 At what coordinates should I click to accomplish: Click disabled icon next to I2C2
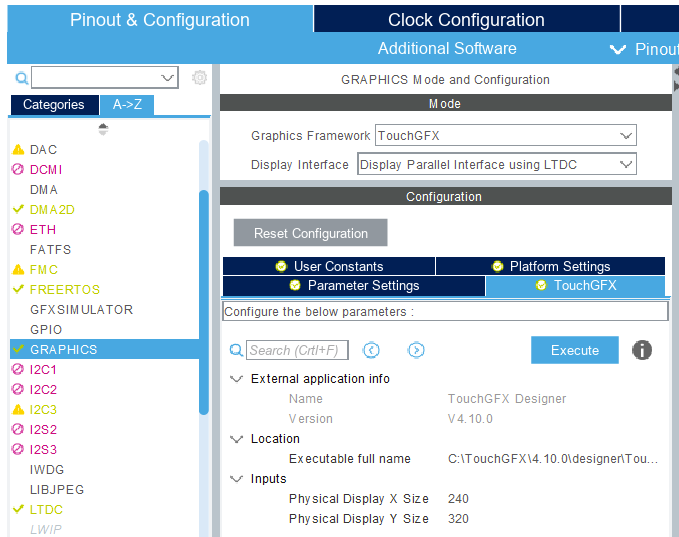(18, 389)
